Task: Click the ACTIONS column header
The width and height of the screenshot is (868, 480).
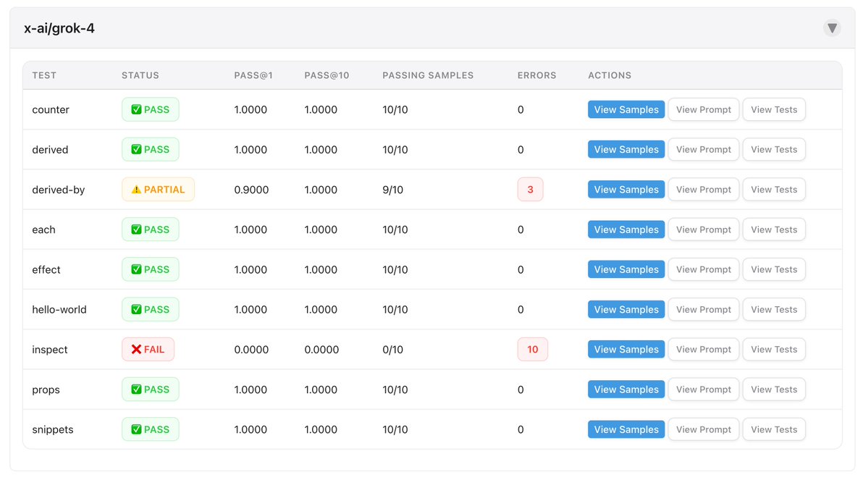Action: [x=610, y=75]
